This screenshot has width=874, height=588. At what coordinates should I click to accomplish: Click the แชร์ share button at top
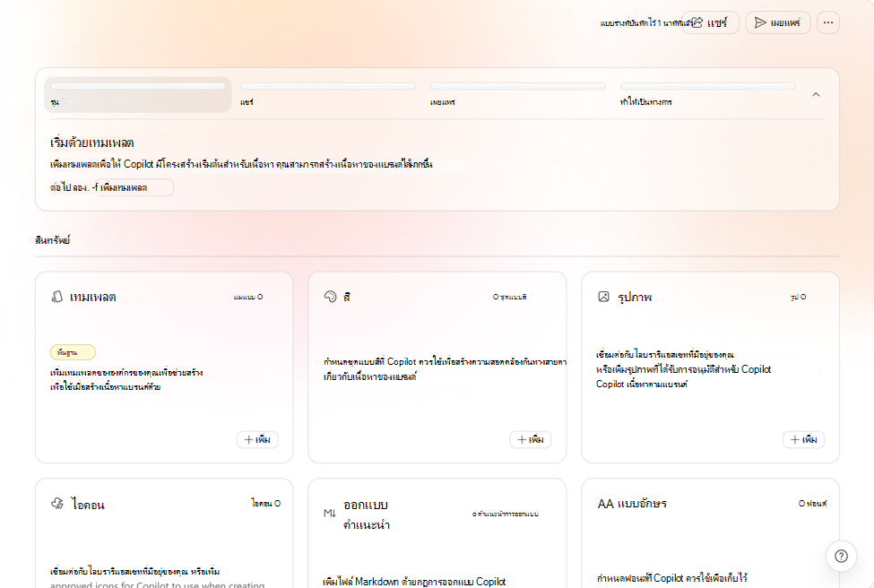click(710, 22)
